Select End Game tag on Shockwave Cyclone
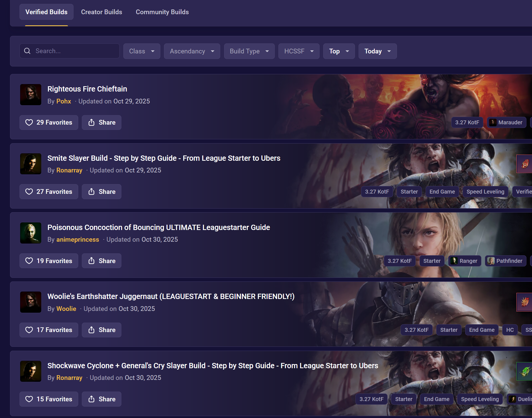Image resolution: width=532 pixels, height=418 pixels. (x=437, y=399)
